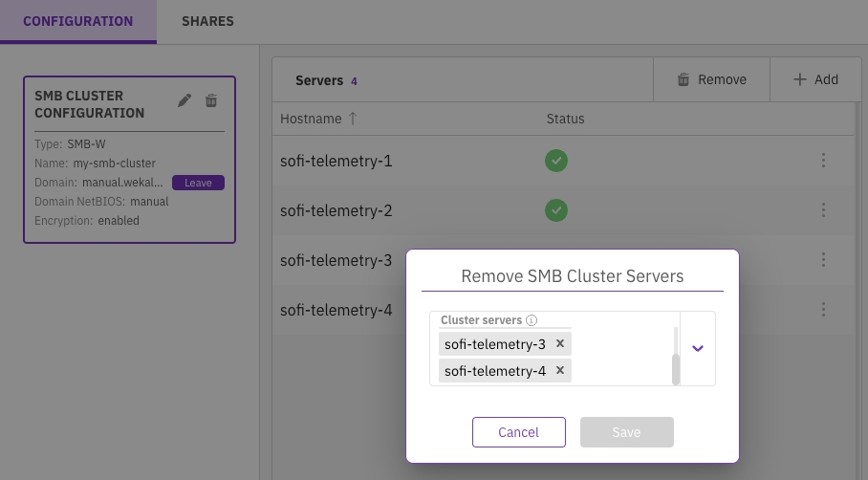Expand the Cluster servers dropdown chevron

click(x=698, y=348)
